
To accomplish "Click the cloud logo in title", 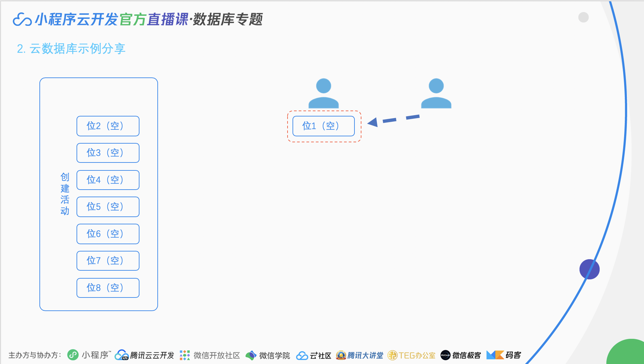I will point(22,19).
